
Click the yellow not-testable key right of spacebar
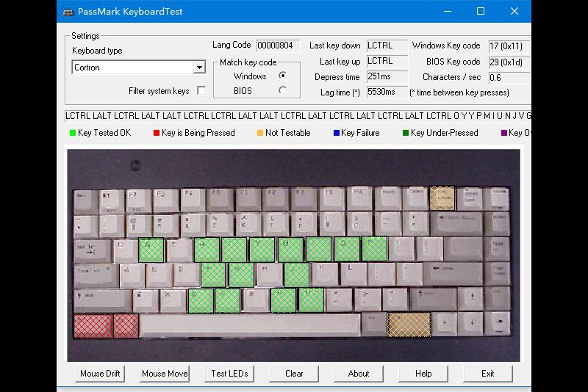tap(409, 324)
